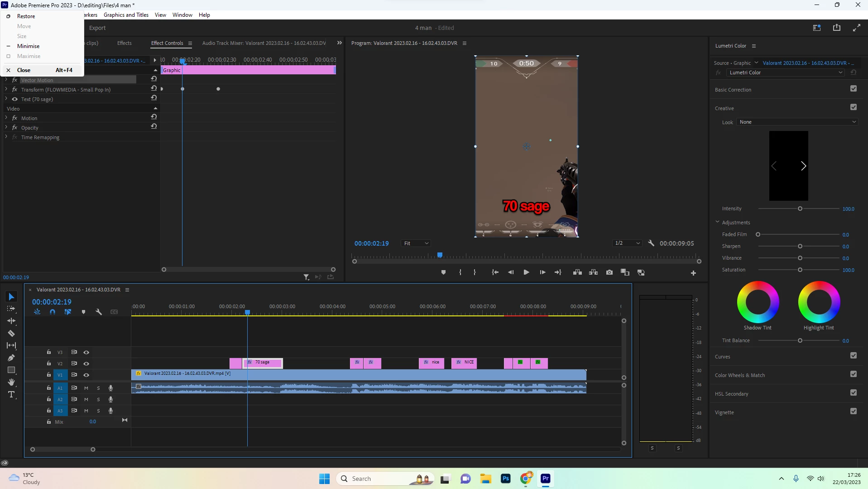Select the Selection tool arrow

(11, 297)
